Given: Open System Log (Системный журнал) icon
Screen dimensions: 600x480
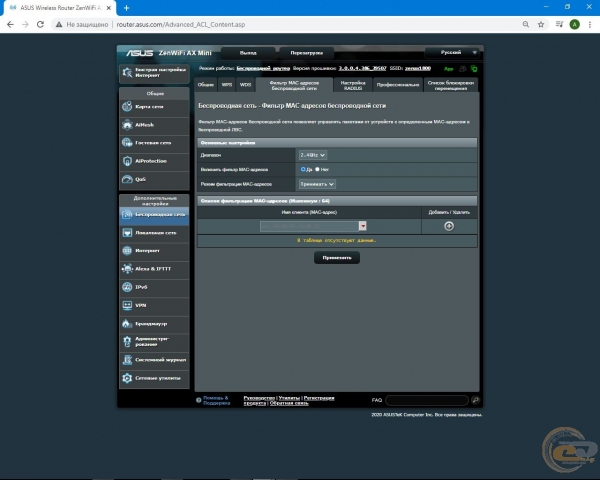Looking at the screenshot, I should (x=127, y=360).
